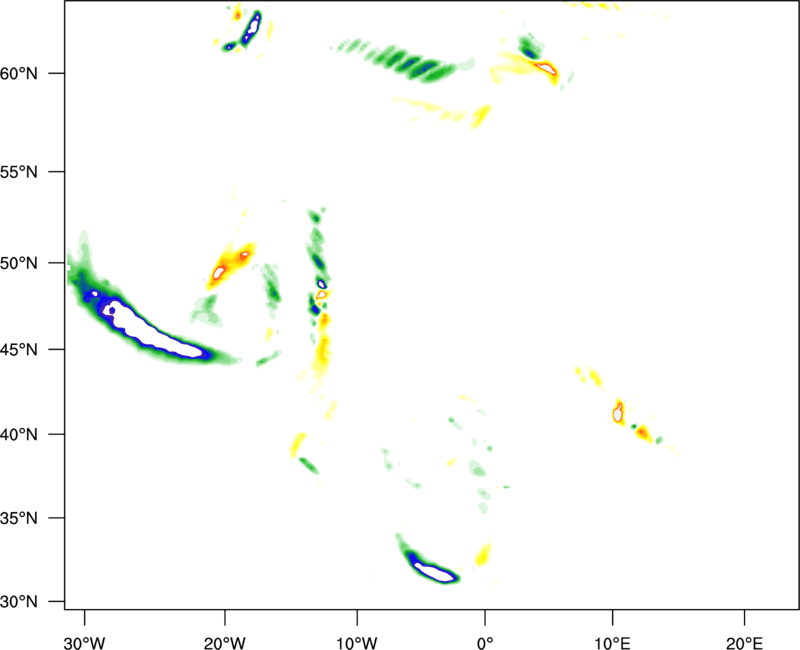Click the 0° longitude label
The height and width of the screenshot is (650, 800).
point(485,643)
